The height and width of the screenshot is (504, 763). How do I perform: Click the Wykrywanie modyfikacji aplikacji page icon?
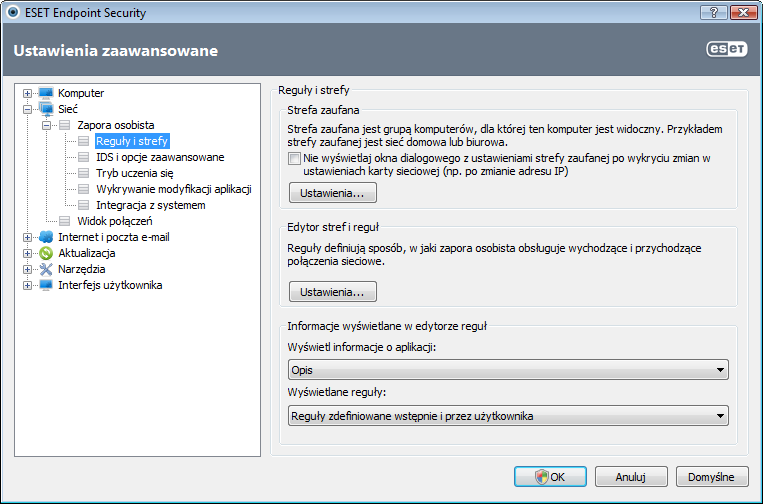pos(84,189)
